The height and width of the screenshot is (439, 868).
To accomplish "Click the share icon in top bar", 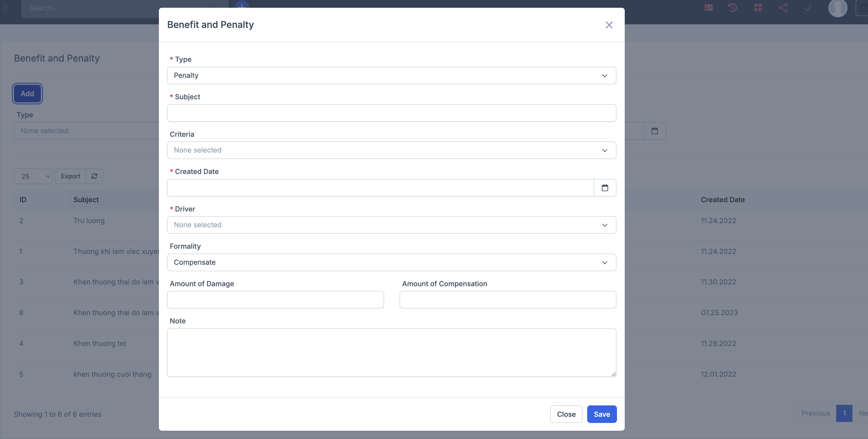I will 783,7.
